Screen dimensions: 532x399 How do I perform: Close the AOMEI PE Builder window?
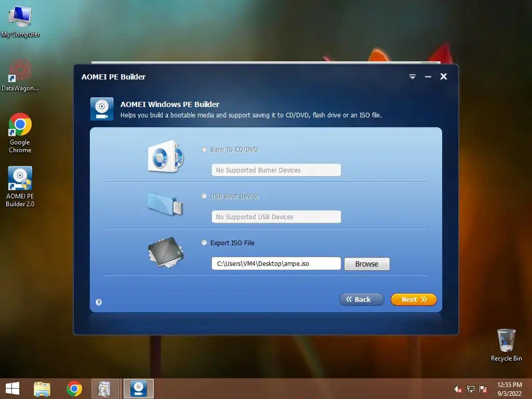[x=444, y=77]
